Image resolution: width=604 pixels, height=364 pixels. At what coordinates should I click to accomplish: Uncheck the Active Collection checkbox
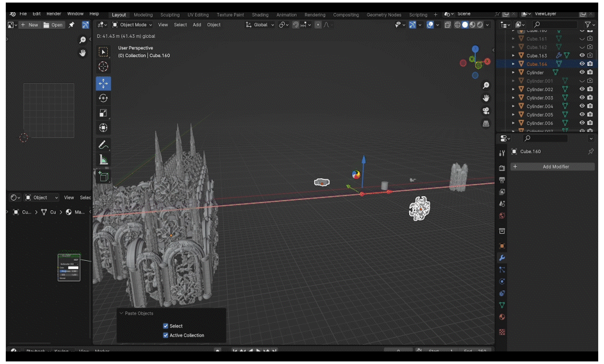tap(165, 335)
